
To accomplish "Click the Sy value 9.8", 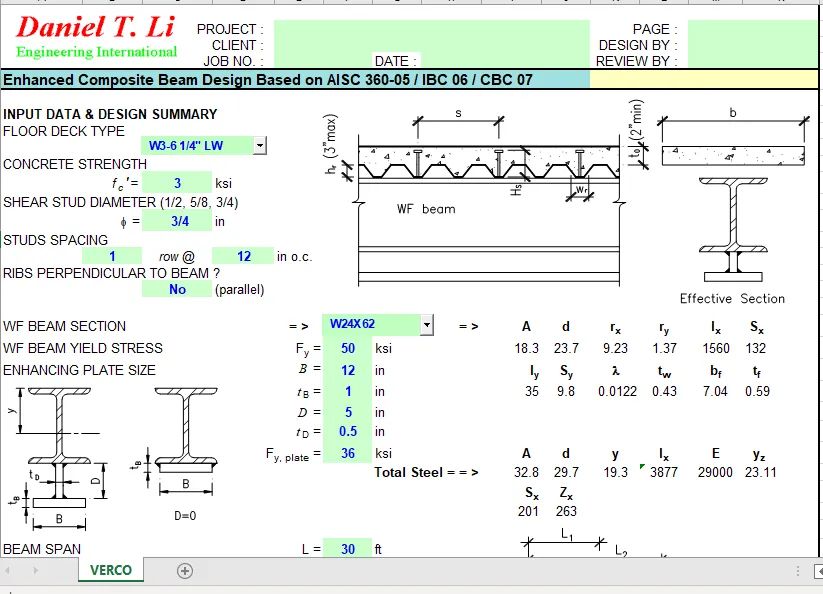I will coord(566,391).
